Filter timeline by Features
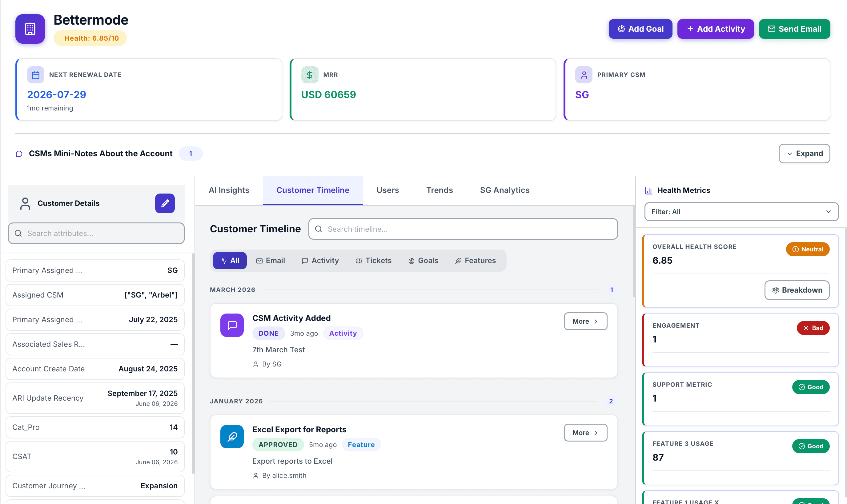This screenshot has height=504, width=847. (476, 261)
